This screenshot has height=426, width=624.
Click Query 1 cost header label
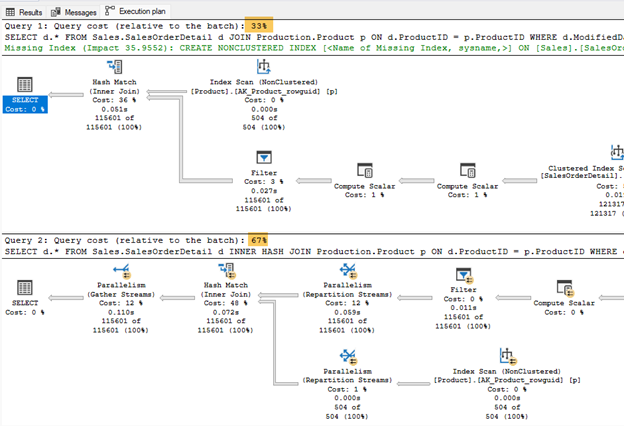(125, 26)
